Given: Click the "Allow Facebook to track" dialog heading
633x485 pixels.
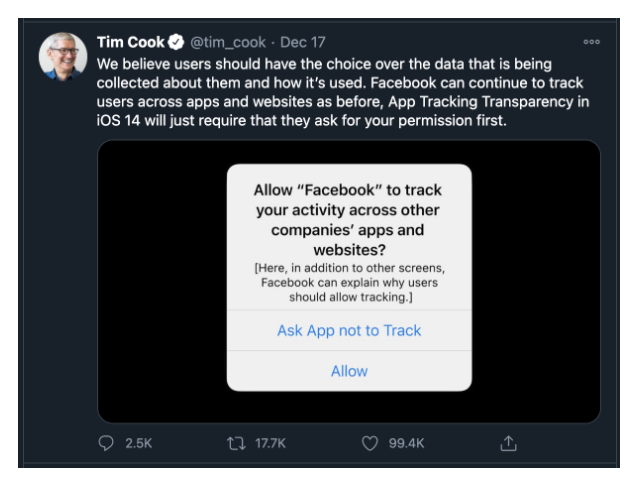Looking at the screenshot, I should click(348, 220).
